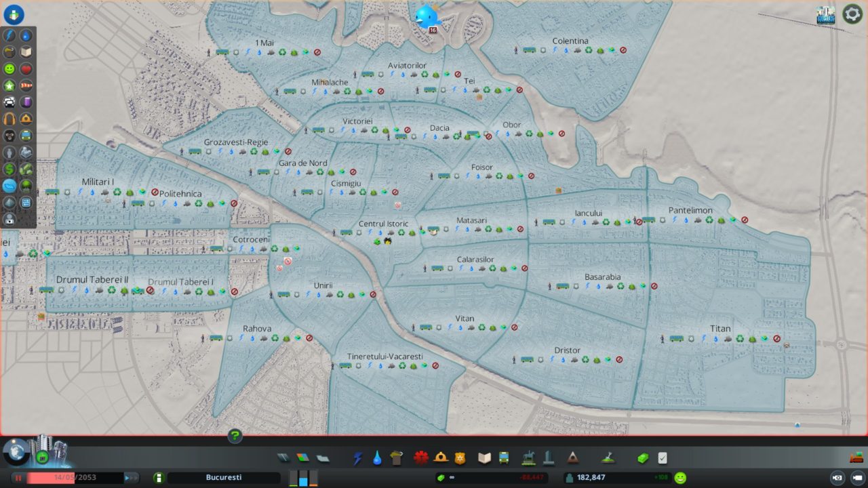The image size is (868, 488).
Task: Click the Bucuresti city name field
Action: click(223, 478)
